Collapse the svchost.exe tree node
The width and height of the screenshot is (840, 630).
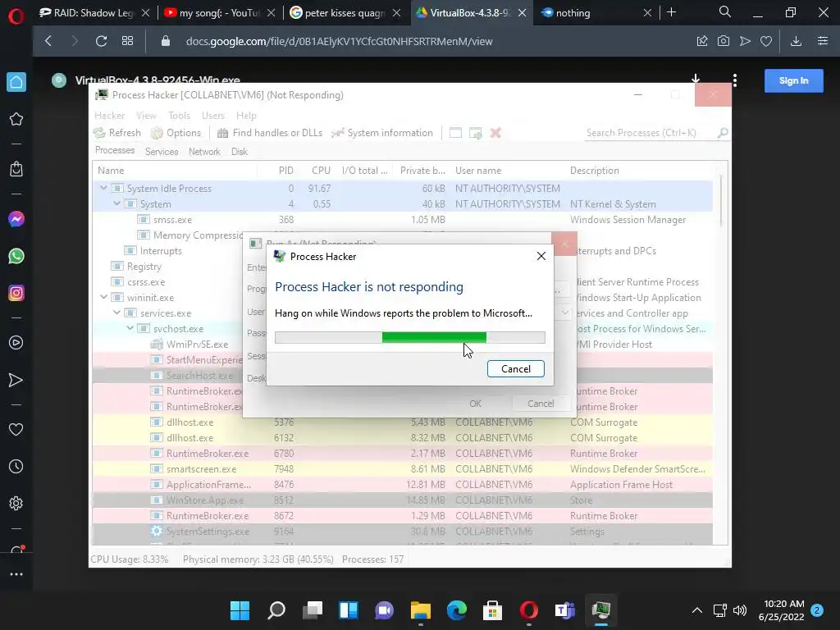tap(130, 328)
